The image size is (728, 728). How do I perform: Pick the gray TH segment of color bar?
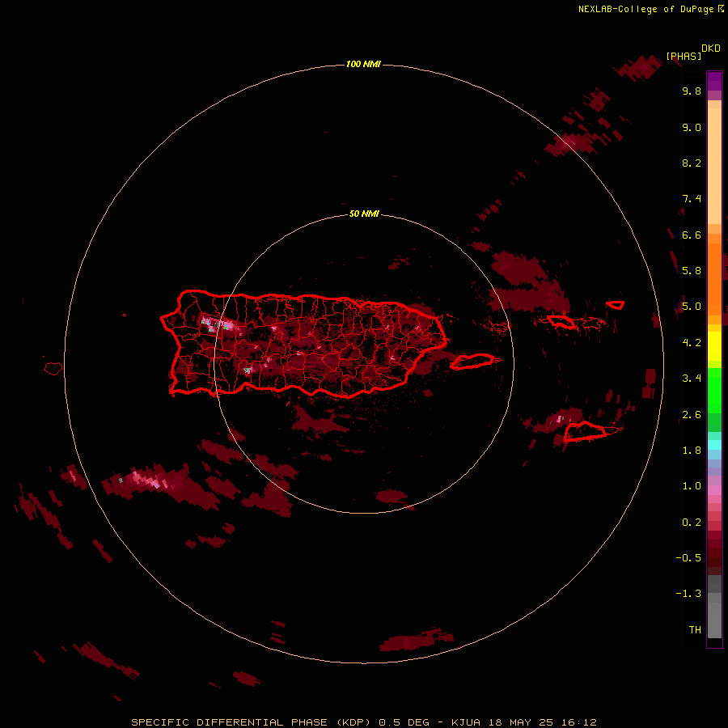(714, 620)
